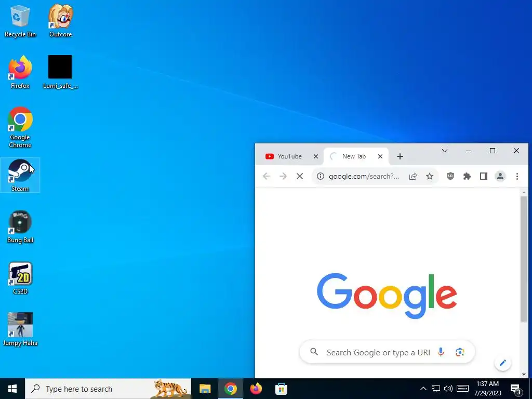Open File Explorer from taskbar
Image resolution: width=532 pixels, height=399 pixels.
[x=205, y=389]
